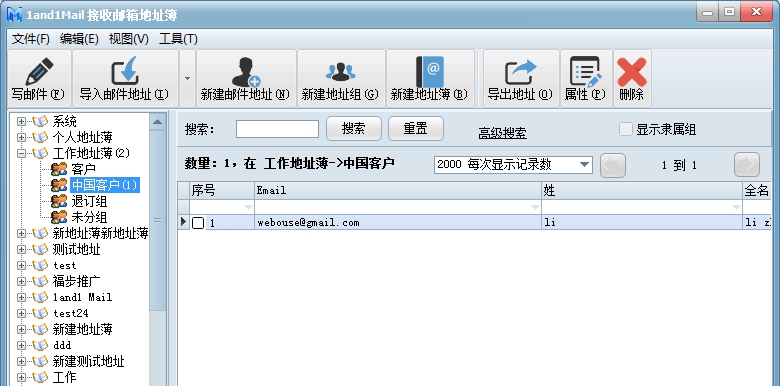Click the 新建地址簿 new address book icon
This screenshot has width=780, height=386.
(x=430, y=72)
